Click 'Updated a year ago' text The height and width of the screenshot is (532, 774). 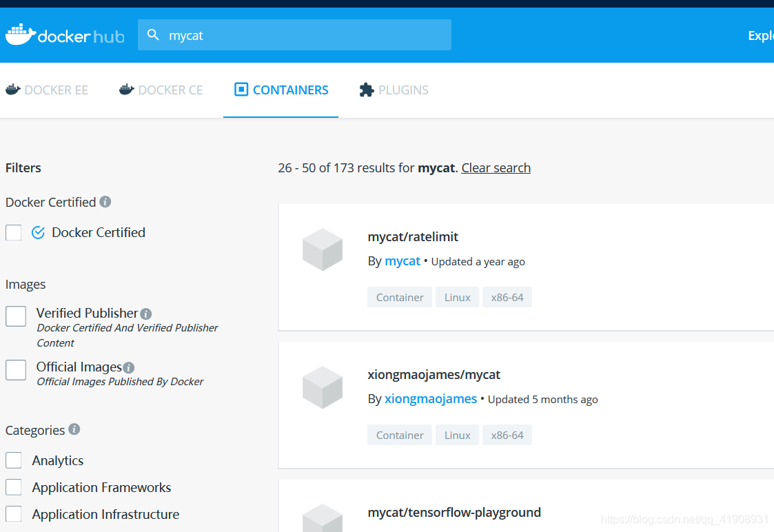(x=478, y=262)
